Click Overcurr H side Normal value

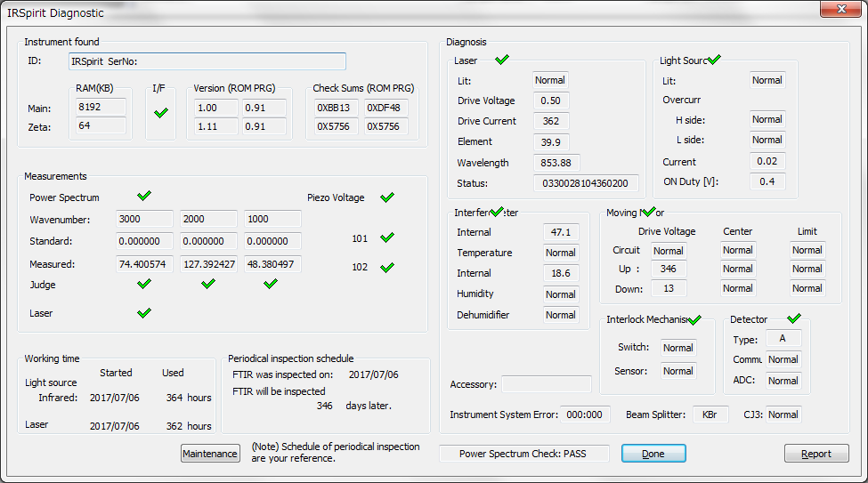point(767,119)
